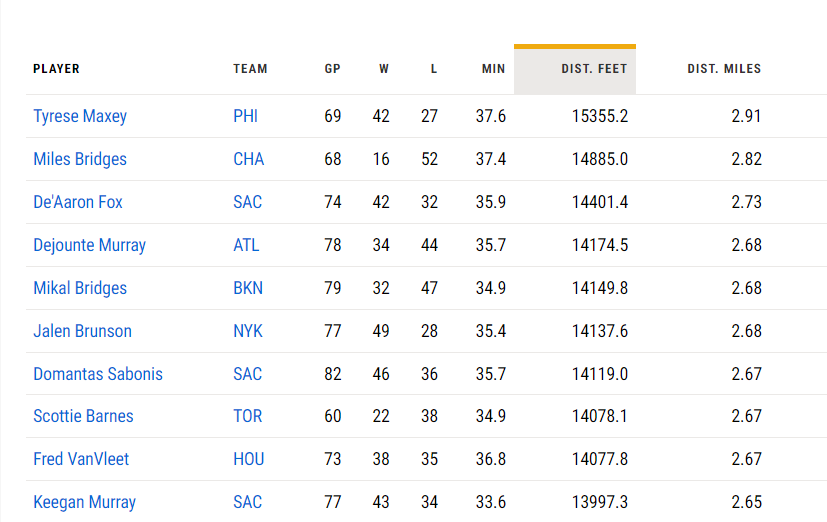Open Tyrese Maxey's player page
This screenshot has height=522, width=827.
point(80,116)
